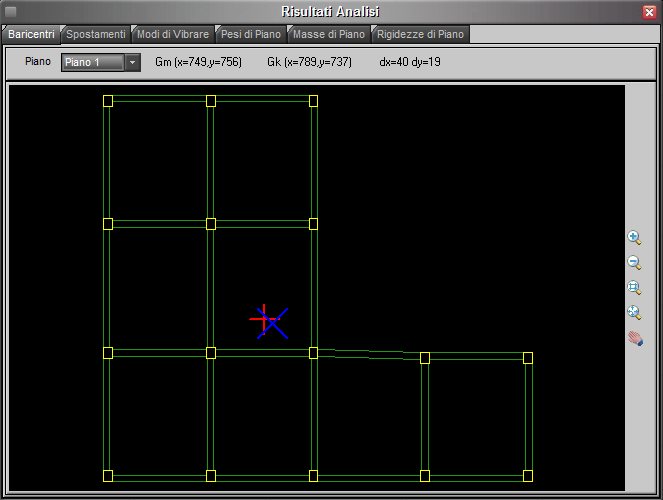Click the window menu icon in title bar
This screenshot has width=663, height=500.
click(x=11, y=11)
